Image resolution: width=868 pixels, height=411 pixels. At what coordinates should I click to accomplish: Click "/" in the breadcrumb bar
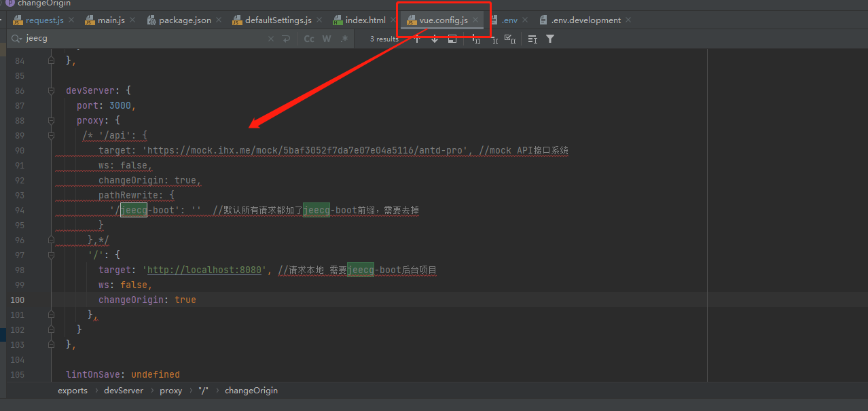[x=204, y=391]
